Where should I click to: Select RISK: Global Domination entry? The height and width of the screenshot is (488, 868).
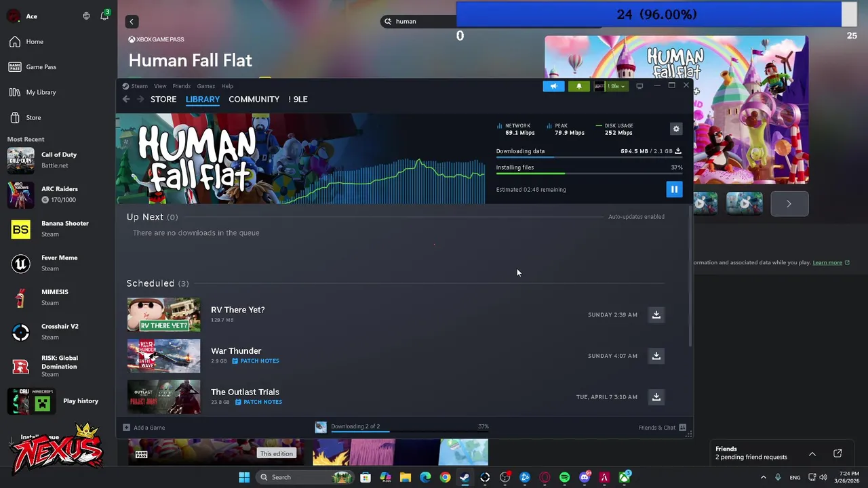pyautogui.click(x=59, y=366)
